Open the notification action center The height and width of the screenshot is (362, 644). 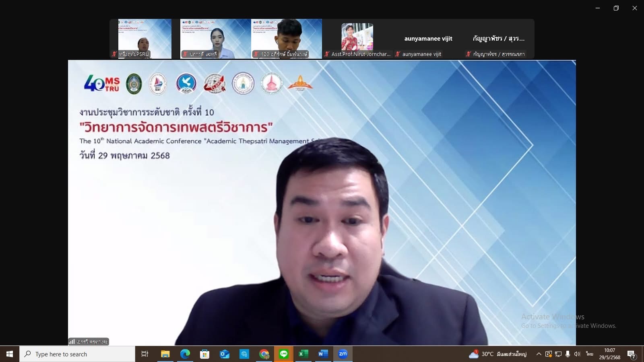click(x=631, y=354)
